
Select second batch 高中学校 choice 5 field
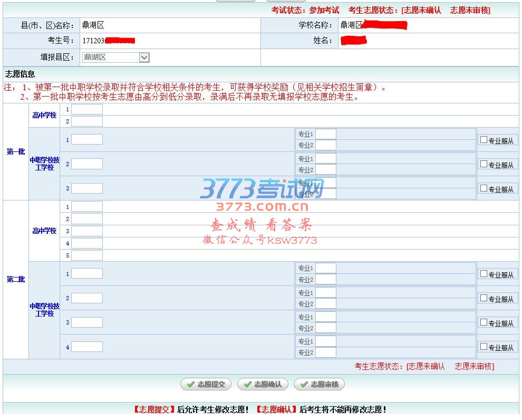coord(87,255)
